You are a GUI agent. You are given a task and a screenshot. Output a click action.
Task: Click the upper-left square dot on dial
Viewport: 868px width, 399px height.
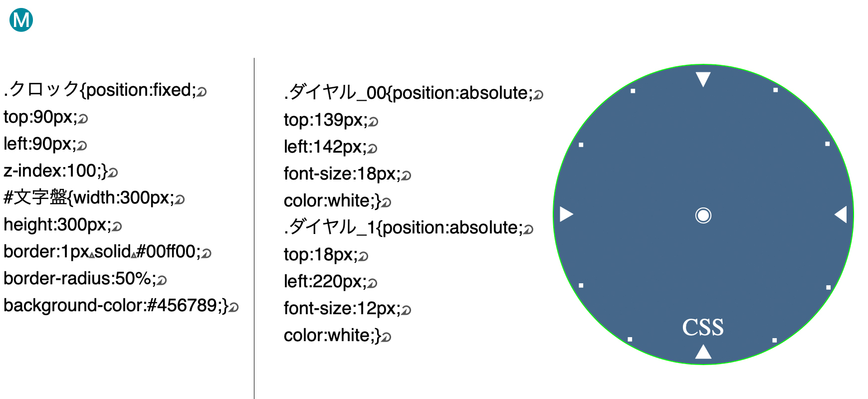633,91
